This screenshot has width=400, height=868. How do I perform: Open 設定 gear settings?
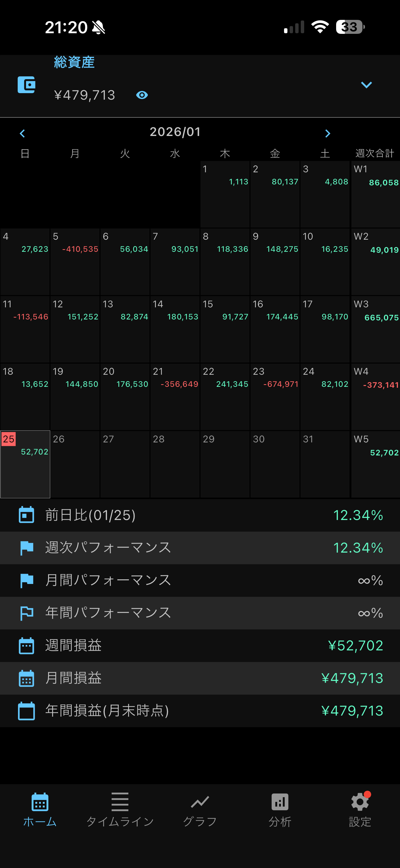pos(360,809)
